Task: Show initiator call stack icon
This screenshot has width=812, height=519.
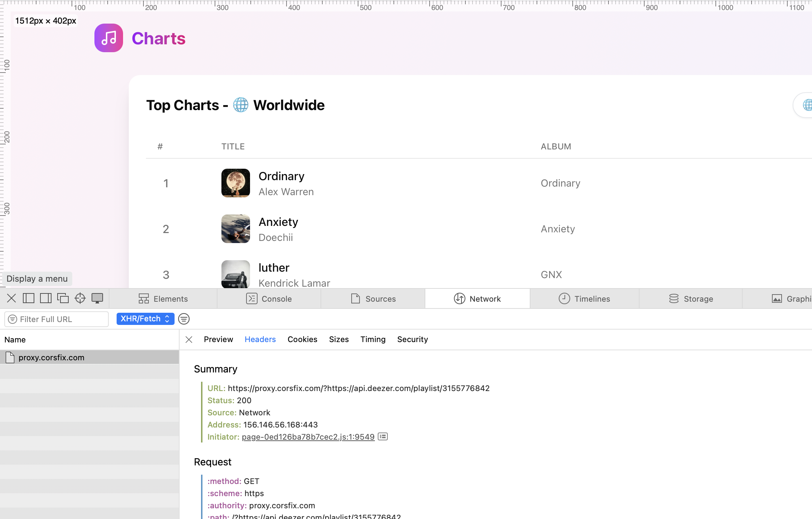Action: [x=383, y=436]
